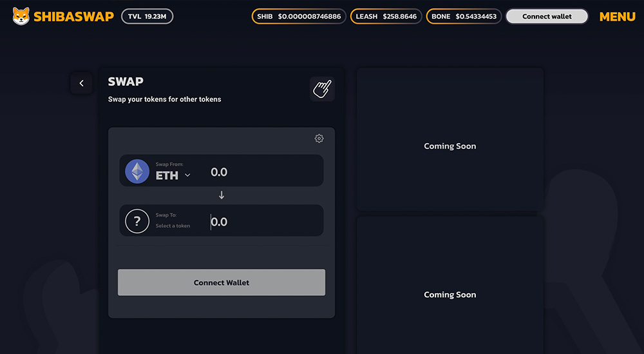Go back using the left chevron button
The image size is (644, 354).
tap(81, 83)
